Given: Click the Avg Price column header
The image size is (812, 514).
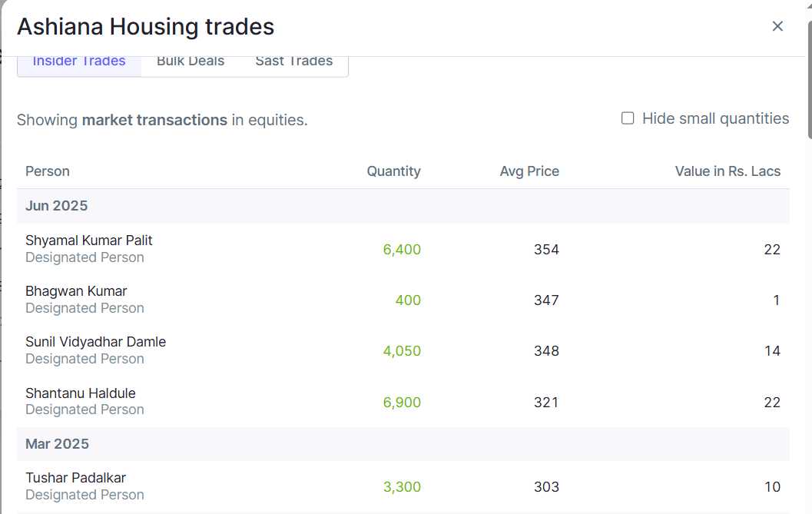Looking at the screenshot, I should [529, 171].
